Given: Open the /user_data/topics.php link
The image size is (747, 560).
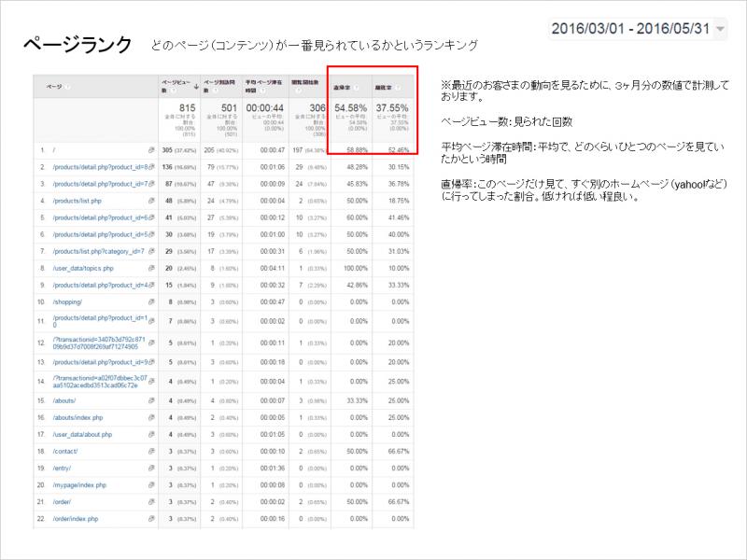Looking at the screenshot, I should [x=83, y=268].
